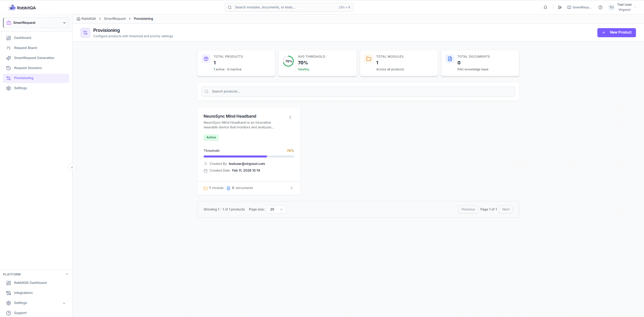
Task: Open NeuroSync card details chevron
Action: [291, 188]
